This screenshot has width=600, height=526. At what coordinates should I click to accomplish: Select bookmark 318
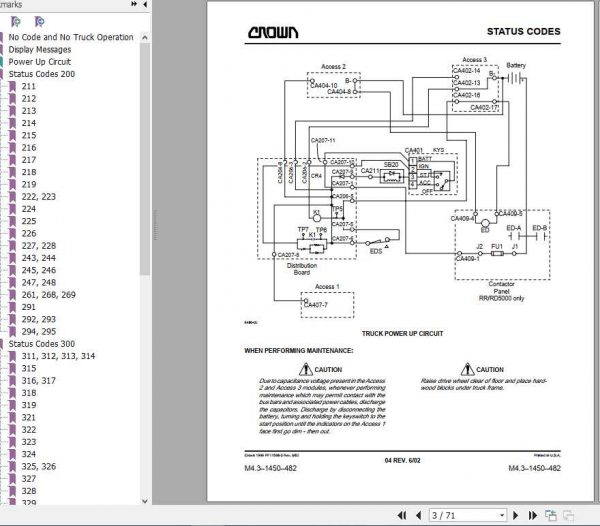29,393
